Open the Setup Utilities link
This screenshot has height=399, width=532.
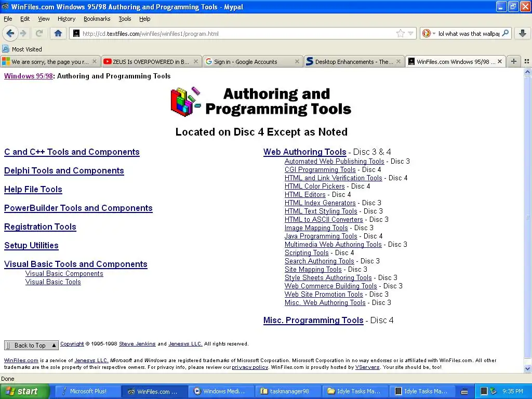31,245
